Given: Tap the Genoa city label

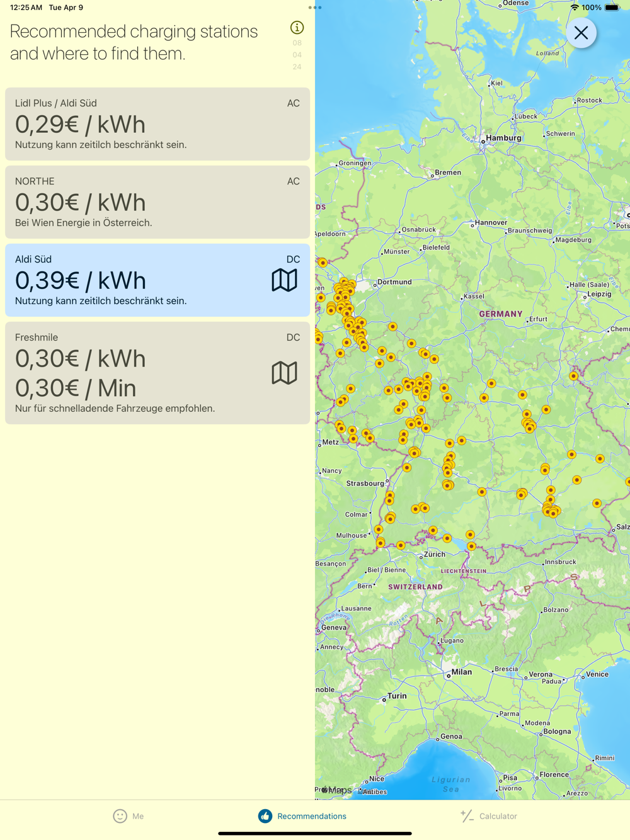Looking at the screenshot, I should [x=451, y=736].
